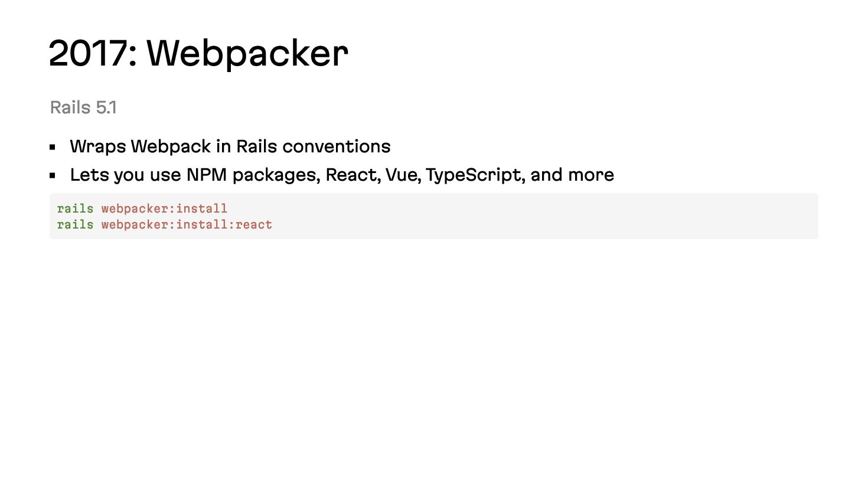
Task: Click the word "Webpack" in first bullet
Action: pyautogui.click(x=171, y=146)
